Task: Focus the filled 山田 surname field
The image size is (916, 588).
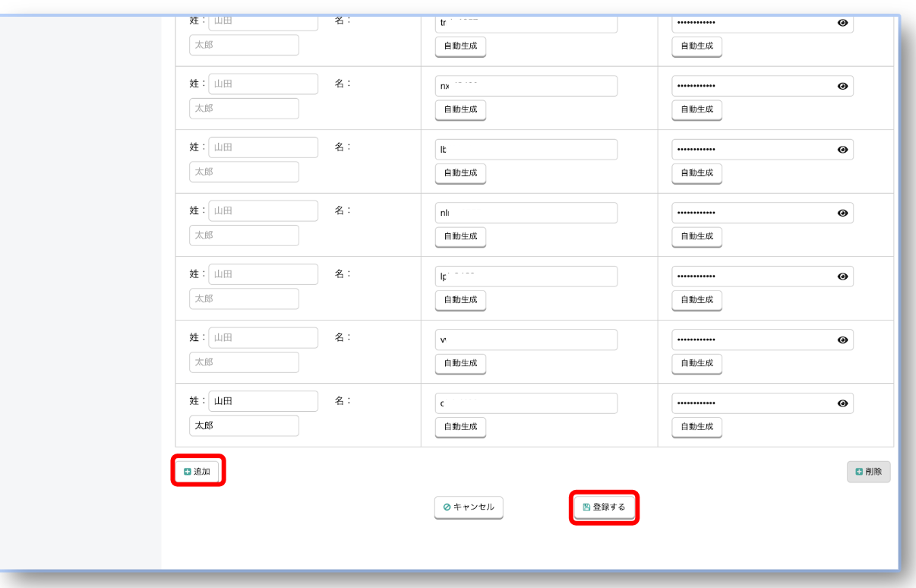Action: coord(263,401)
